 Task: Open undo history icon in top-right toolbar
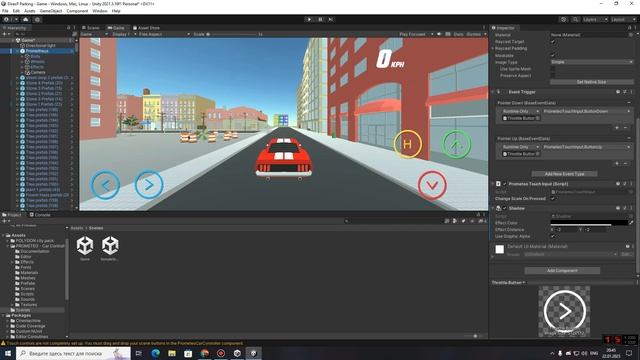[x=564, y=19]
